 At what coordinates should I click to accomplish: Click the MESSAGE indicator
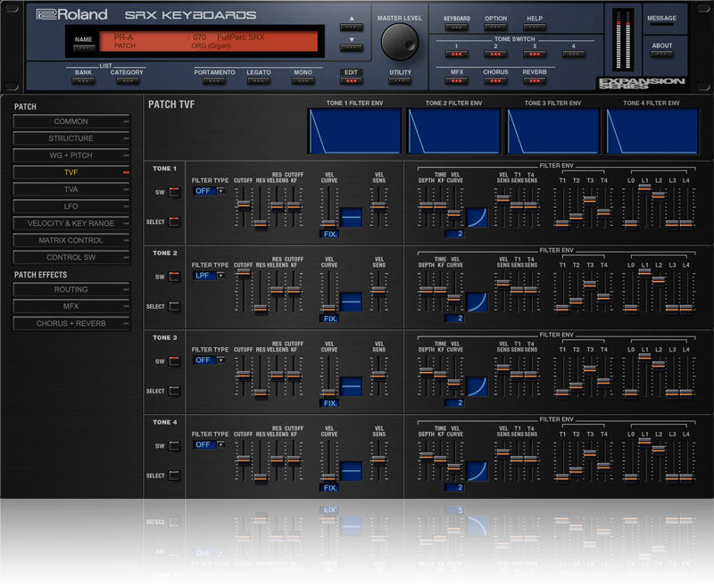click(661, 24)
